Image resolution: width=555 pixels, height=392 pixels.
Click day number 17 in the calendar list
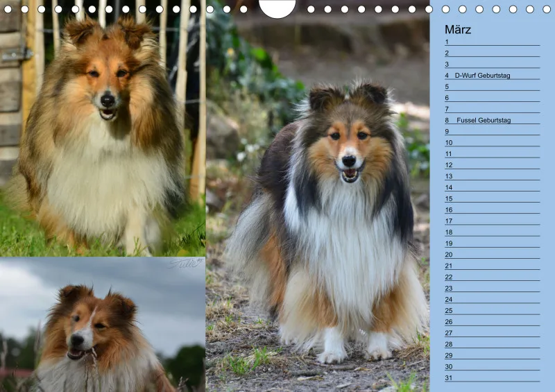pos(449,221)
